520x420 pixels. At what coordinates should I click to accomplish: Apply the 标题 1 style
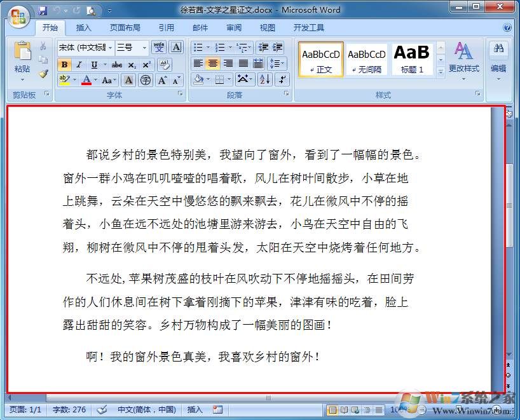tap(412, 59)
